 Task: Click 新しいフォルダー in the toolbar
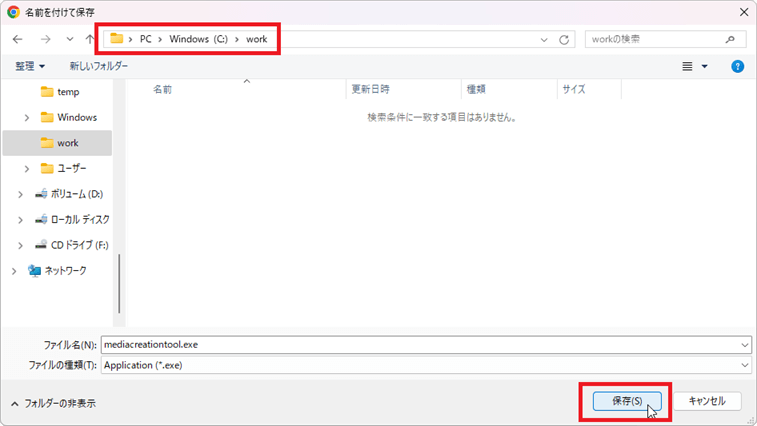pyautogui.click(x=98, y=66)
